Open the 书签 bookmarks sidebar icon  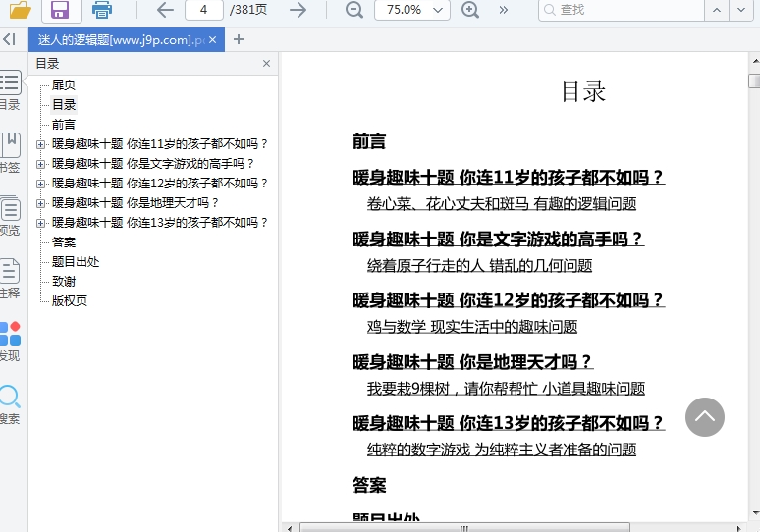10,152
